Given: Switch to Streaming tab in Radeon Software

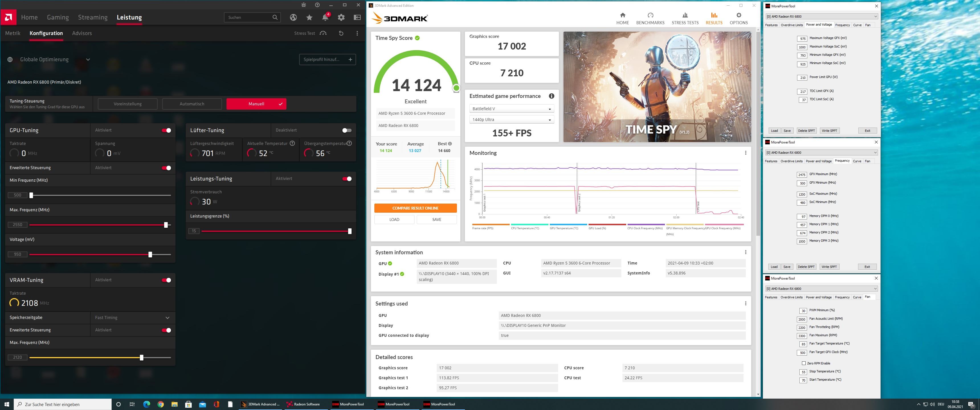Looking at the screenshot, I should [x=93, y=17].
